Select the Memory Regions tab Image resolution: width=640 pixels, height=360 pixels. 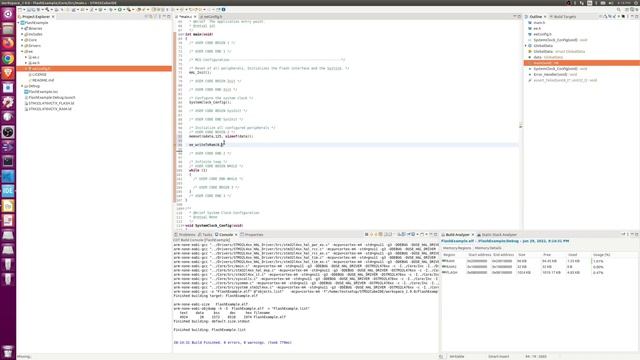[457, 248]
